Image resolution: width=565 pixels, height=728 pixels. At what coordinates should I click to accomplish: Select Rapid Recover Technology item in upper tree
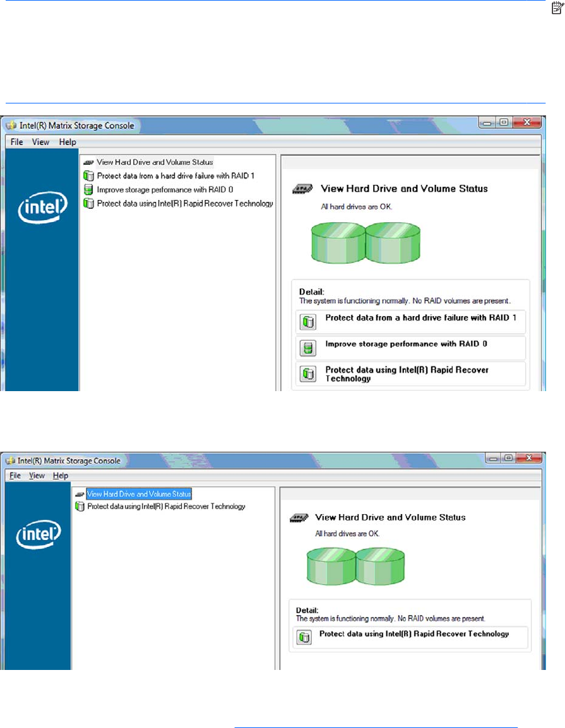[x=185, y=203]
